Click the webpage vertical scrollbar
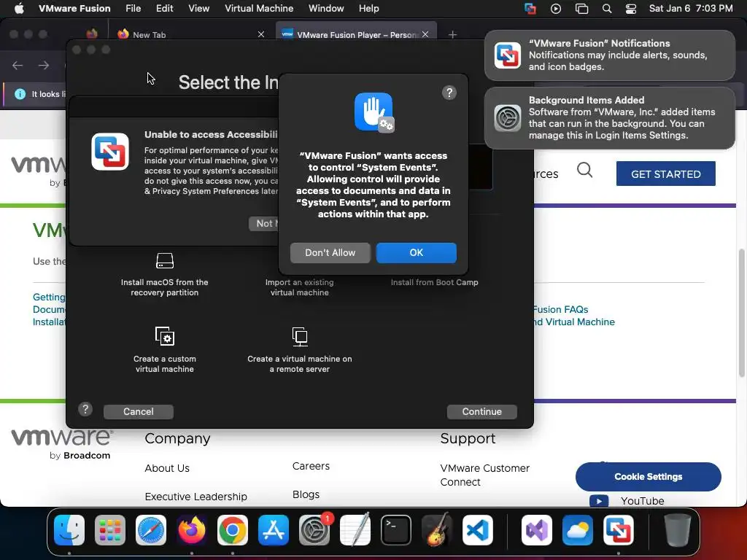 click(741, 312)
